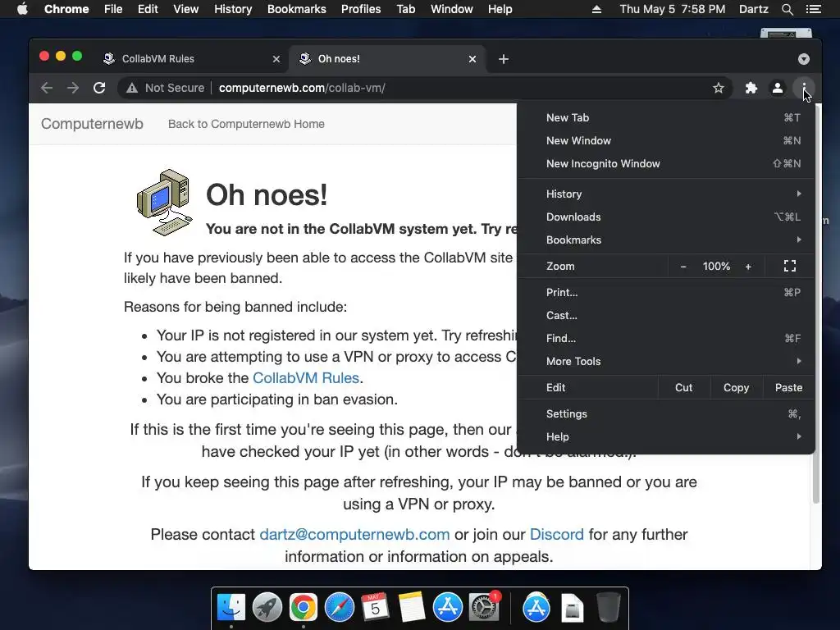The image size is (840, 630).
Task: Open the Extensions puzzle icon
Action: (751, 88)
